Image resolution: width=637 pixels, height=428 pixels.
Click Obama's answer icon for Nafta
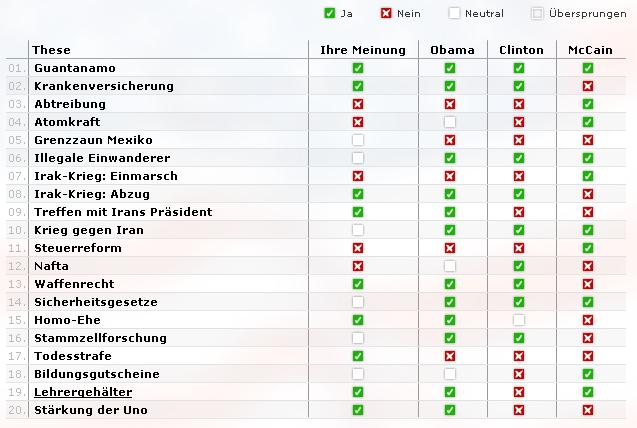click(450, 266)
